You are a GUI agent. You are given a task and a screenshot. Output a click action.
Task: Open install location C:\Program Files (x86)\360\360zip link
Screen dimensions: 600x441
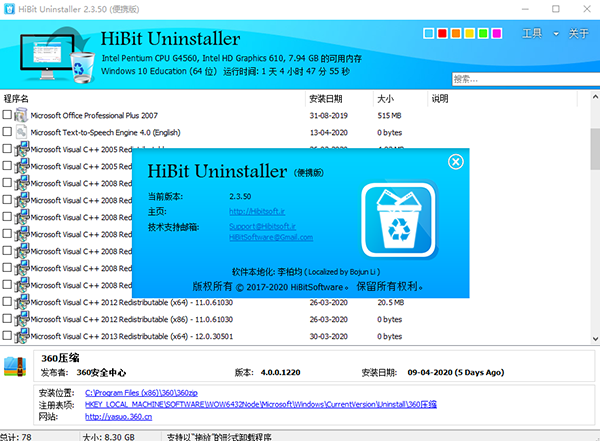pos(141,393)
